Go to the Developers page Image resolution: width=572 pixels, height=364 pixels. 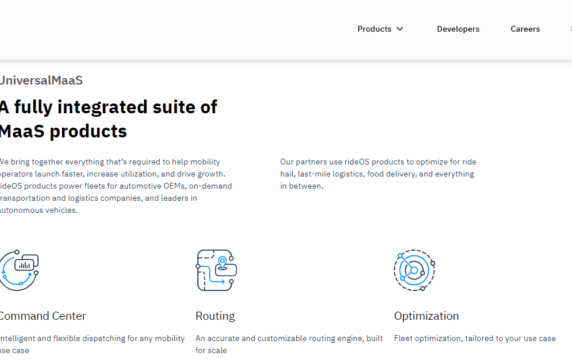pyautogui.click(x=458, y=29)
